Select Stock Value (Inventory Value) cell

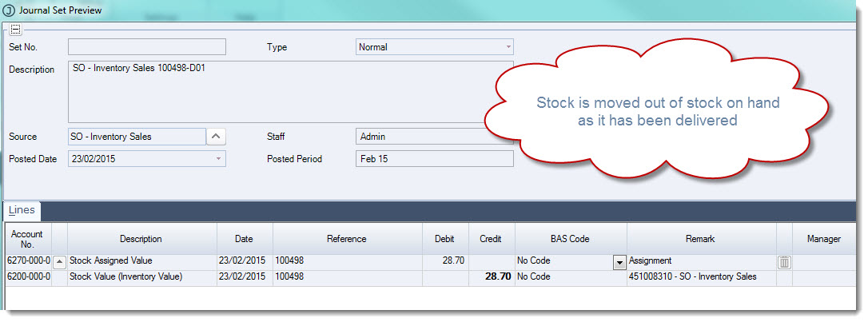[x=141, y=276]
